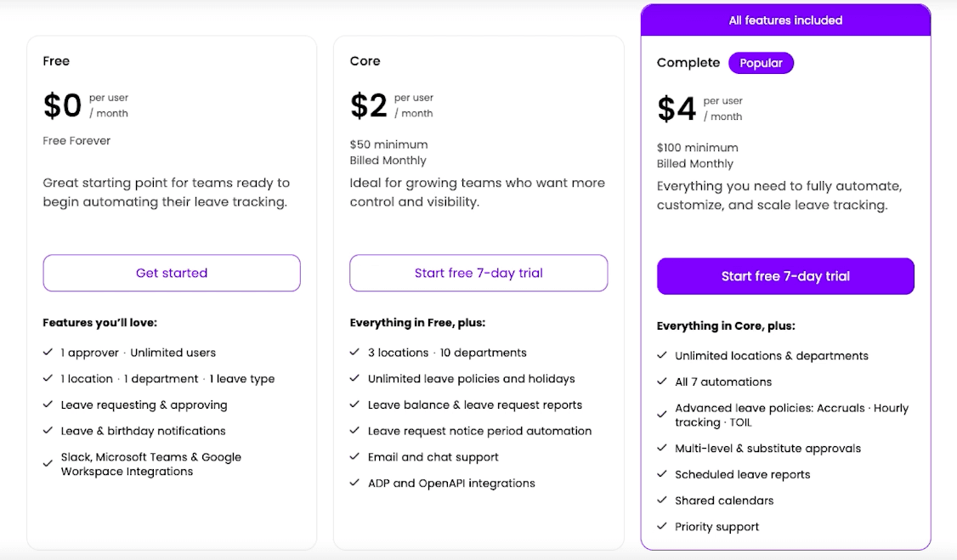This screenshot has width=957, height=560.
Task: Click the All features included banner
Action: tap(785, 20)
